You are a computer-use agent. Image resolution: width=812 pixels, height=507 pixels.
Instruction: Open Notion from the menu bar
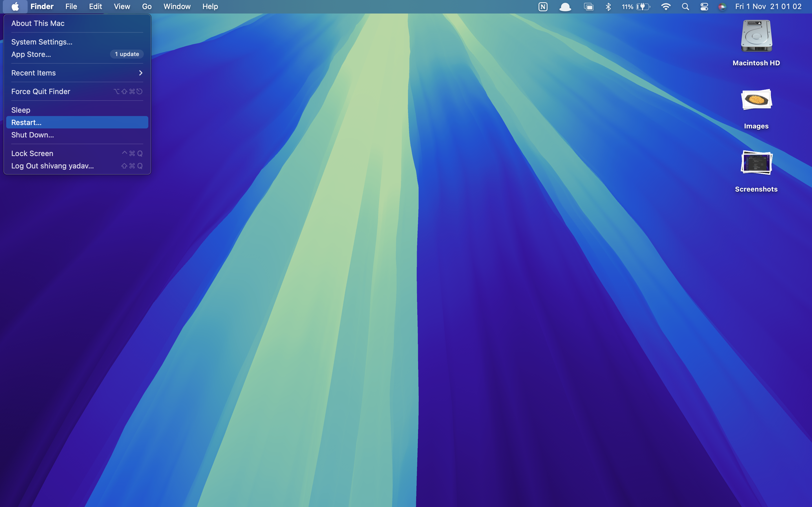click(x=542, y=6)
